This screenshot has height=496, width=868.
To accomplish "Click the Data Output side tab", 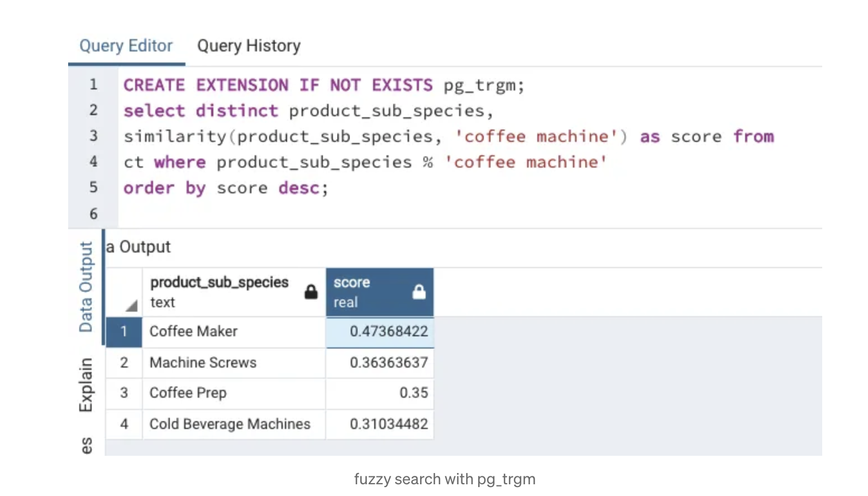I will 86,287.
